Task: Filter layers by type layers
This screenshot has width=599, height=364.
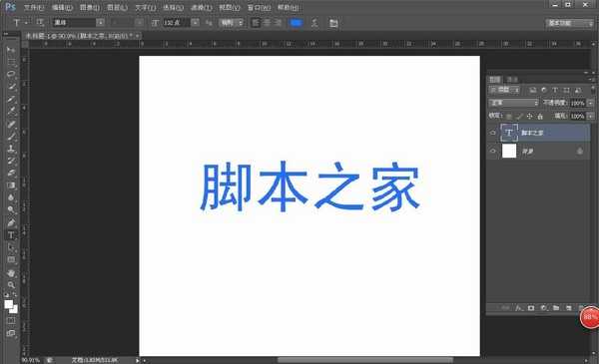Action: tap(555, 90)
